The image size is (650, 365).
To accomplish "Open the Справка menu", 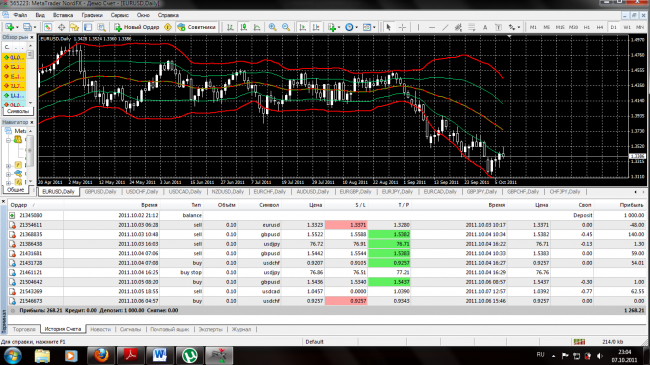I will point(168,15).
